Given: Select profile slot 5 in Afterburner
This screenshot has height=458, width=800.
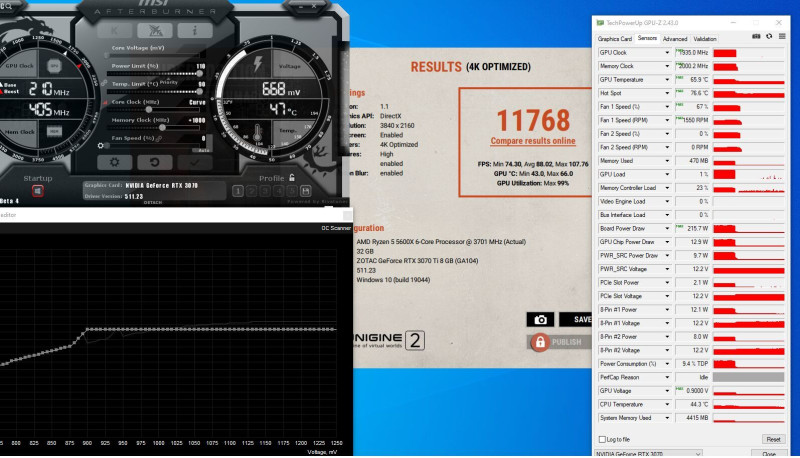Looking at the screenshot, I should coord(292,191).
